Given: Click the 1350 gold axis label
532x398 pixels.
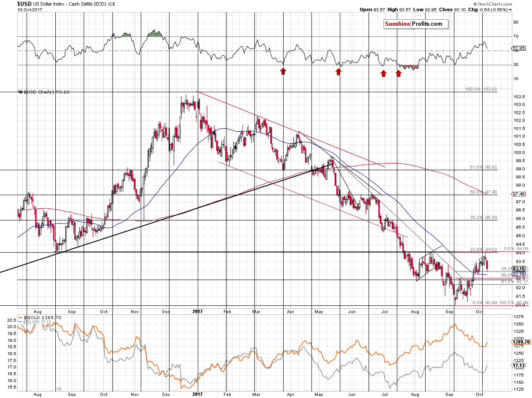Looking at the screenshot, I should [518, 324].
